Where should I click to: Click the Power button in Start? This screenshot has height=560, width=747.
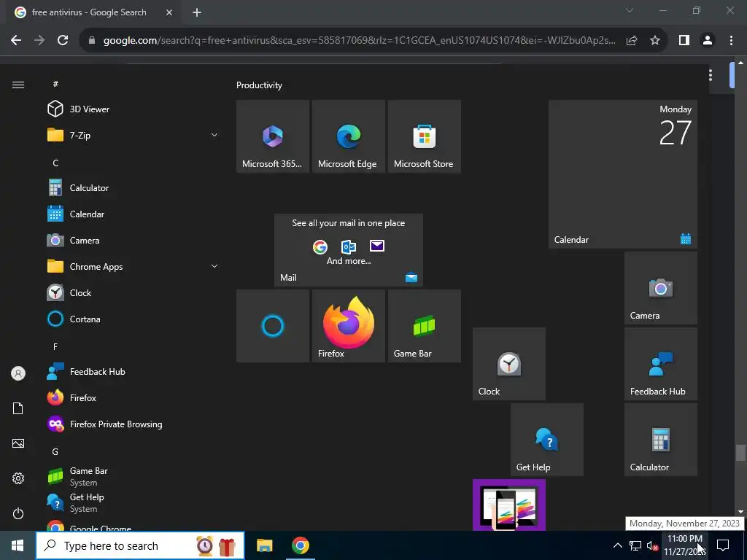coord(18,513)
